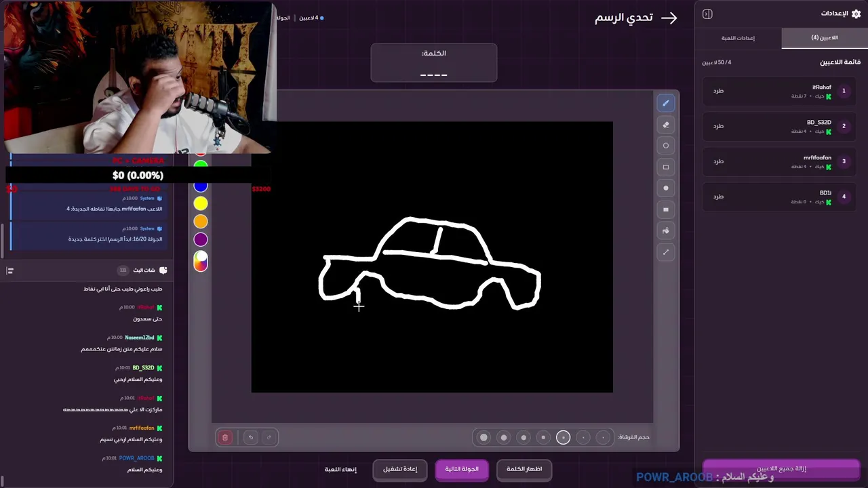Click the شات البث chat header

(x=144, y=270)
